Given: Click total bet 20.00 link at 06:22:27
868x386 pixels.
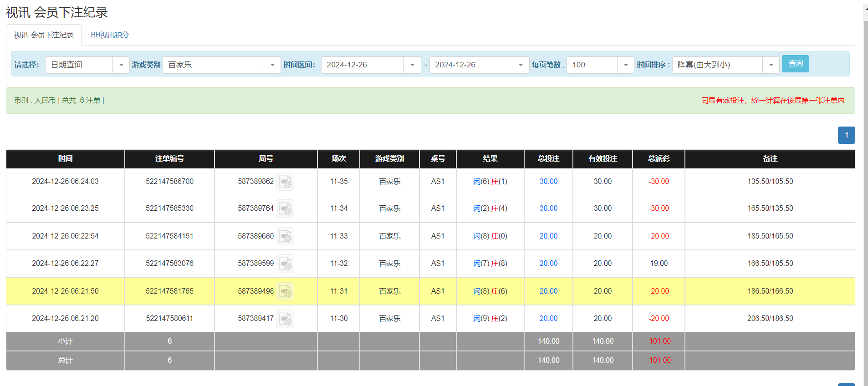Looking at the screenshot, I should pyautogui.click(x=548, y=264).
